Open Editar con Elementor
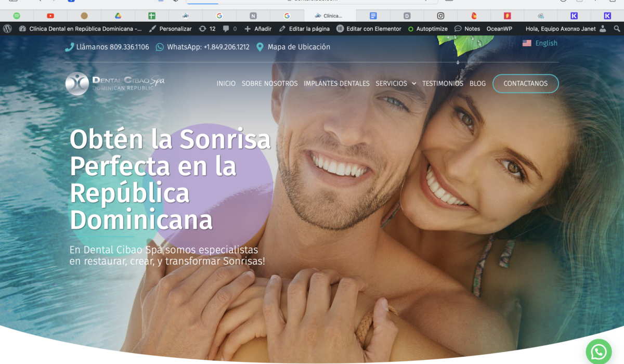Viewport: 624px width, 364px height. (x=369, y=29)
